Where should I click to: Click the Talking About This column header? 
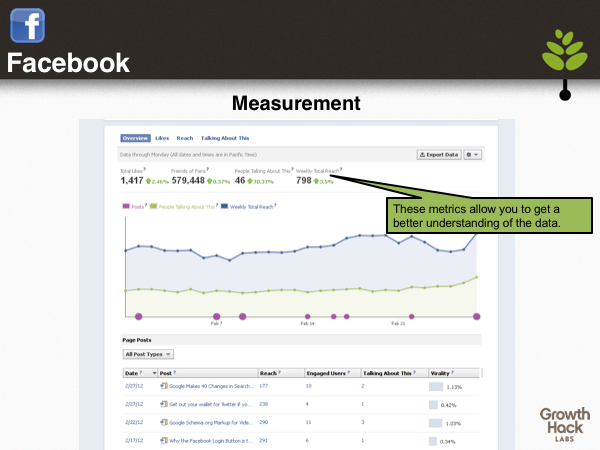[387, 373]
